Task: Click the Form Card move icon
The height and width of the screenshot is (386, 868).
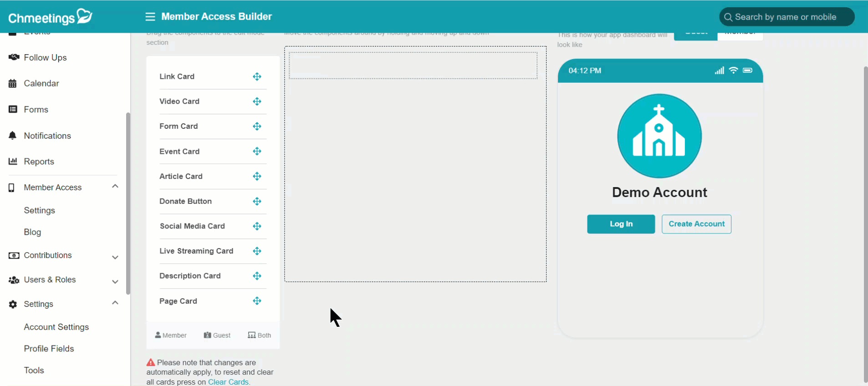Action: 257,126
